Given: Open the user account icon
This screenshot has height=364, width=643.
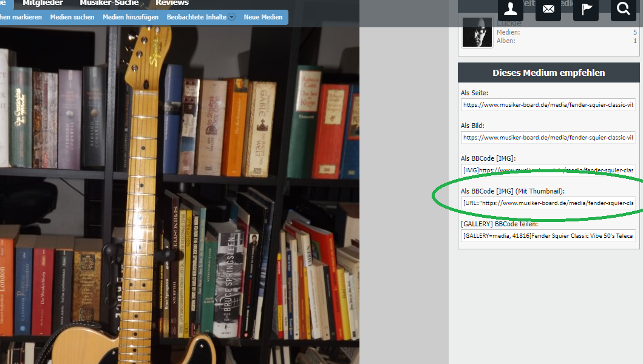Looking at the screenshot, I should (510, 9).
